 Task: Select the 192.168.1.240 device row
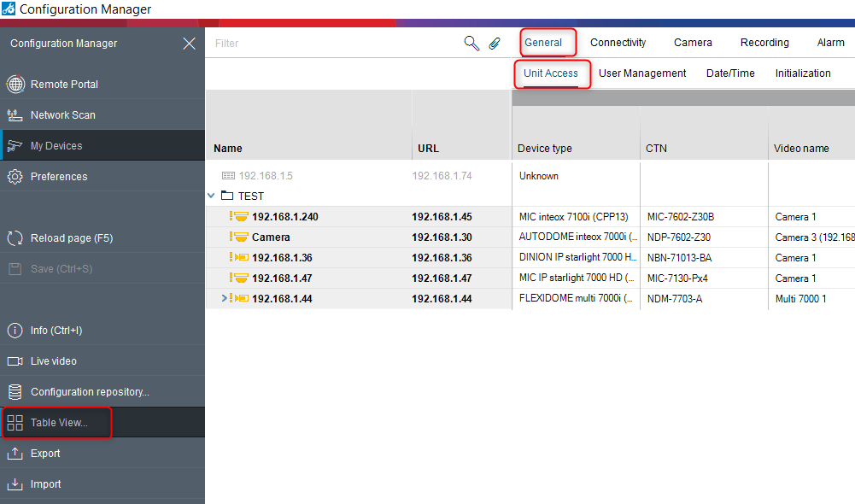[284, 217]
